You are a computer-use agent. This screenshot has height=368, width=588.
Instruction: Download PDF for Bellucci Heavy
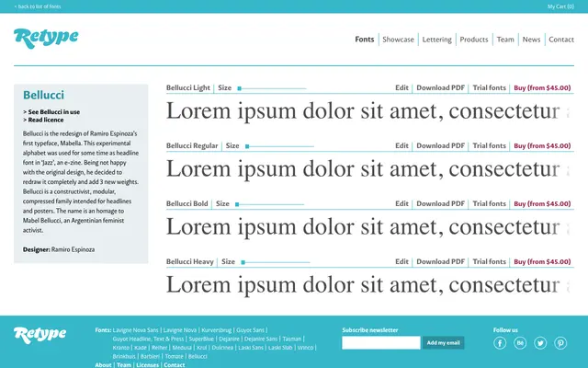click(441, 261)
